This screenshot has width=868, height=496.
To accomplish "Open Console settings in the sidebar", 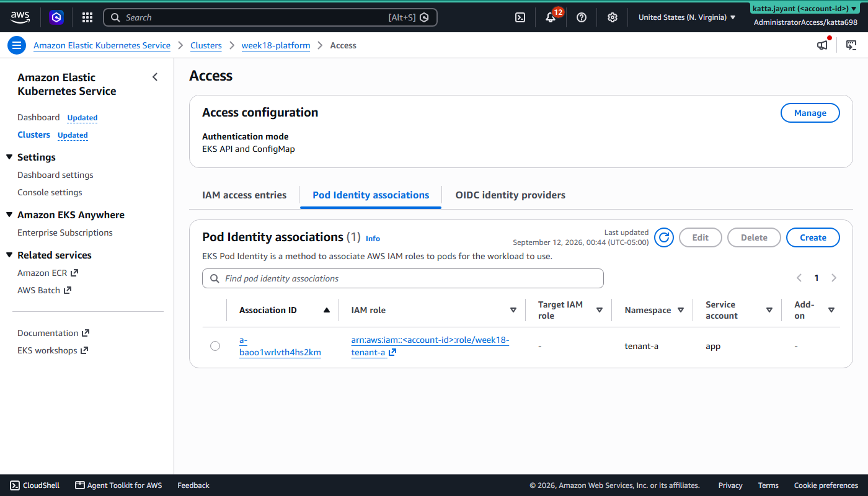I will (x=50, y=192).
